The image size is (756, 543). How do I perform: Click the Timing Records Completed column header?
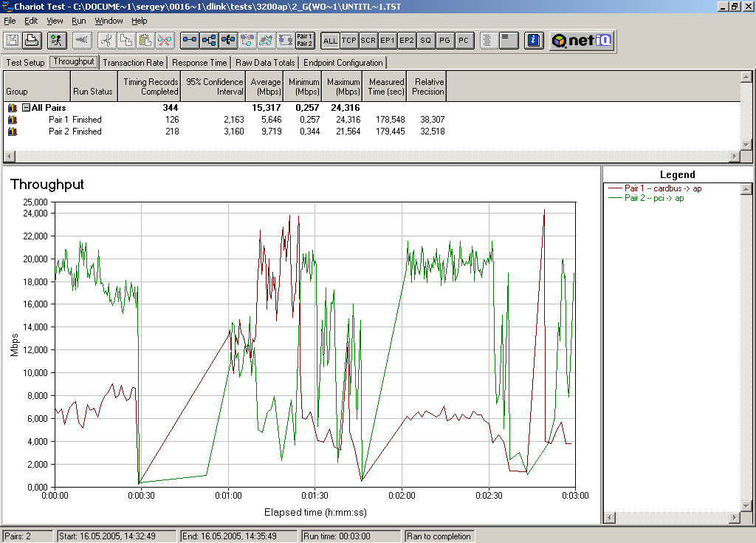coord(149,86)
